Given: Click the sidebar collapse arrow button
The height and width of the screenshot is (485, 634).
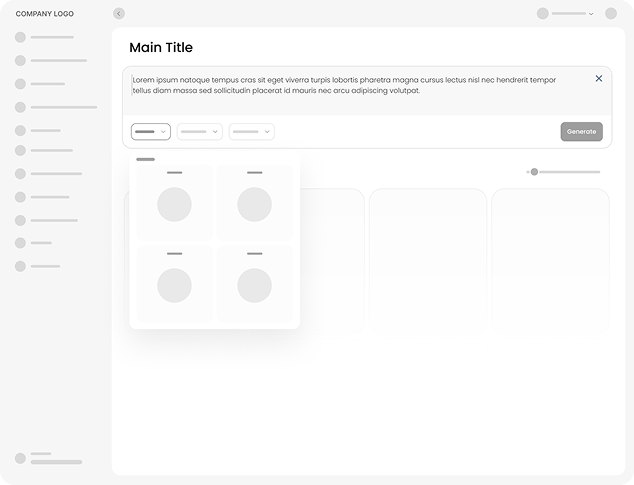Looking at the screenshot, I should (119, 14).
